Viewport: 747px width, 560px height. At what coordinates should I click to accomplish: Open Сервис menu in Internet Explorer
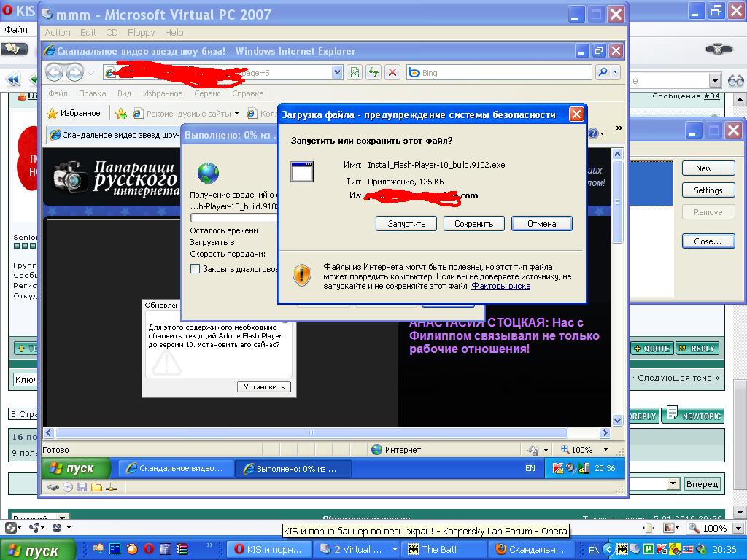[206, 93]
